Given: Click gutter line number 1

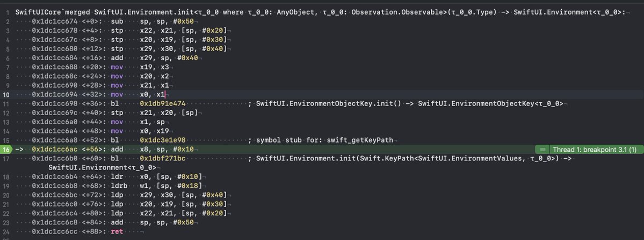Looking at the screenshot, I should (8, 12).
